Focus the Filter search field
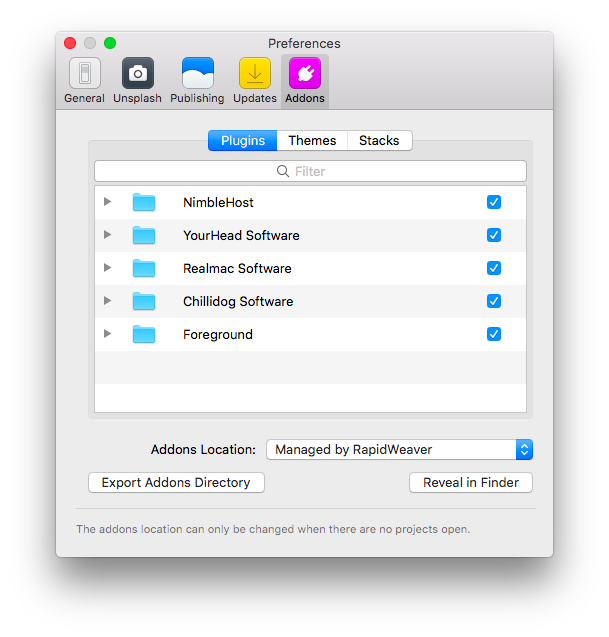Viewport: 609px width, 637px height. click(310, 171)
